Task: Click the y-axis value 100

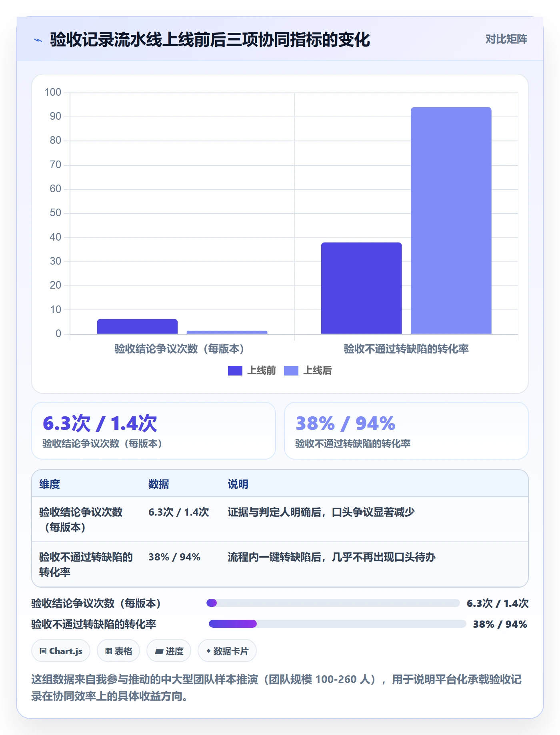Action: pyautogui.click(x=53, y=92)
